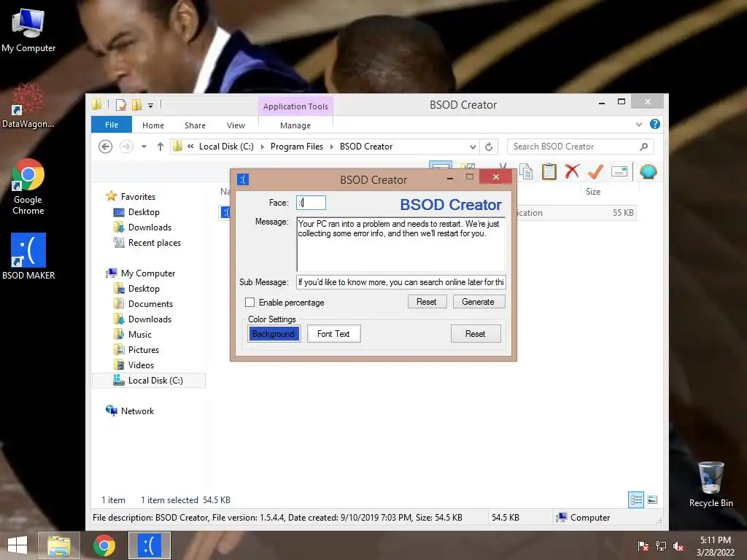Click the network tray icon

661,545
